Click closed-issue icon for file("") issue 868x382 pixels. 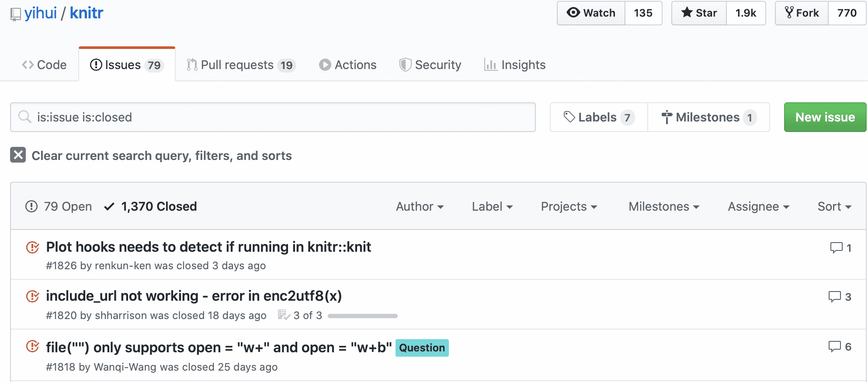[x=33, y=347]
